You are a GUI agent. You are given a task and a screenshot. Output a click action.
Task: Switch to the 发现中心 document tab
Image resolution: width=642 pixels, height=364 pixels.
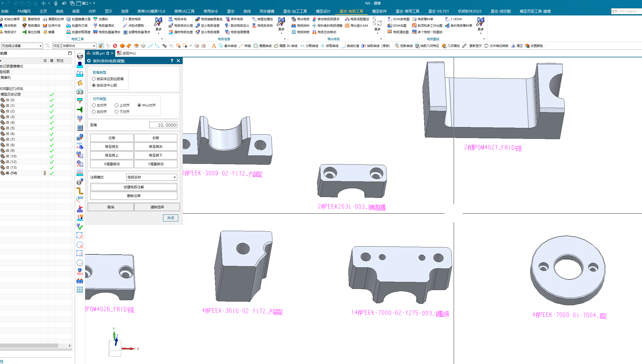point(126,53)
